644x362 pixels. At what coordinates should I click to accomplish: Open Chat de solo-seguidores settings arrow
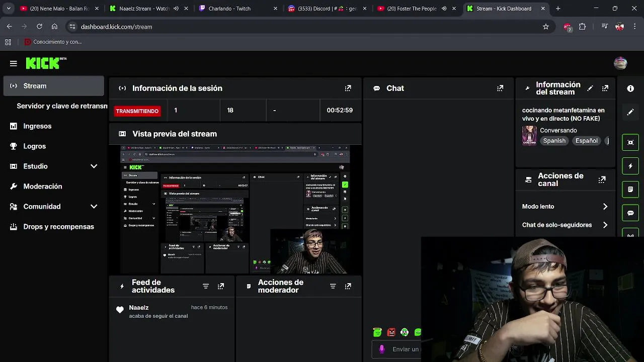tap(605, 225)
